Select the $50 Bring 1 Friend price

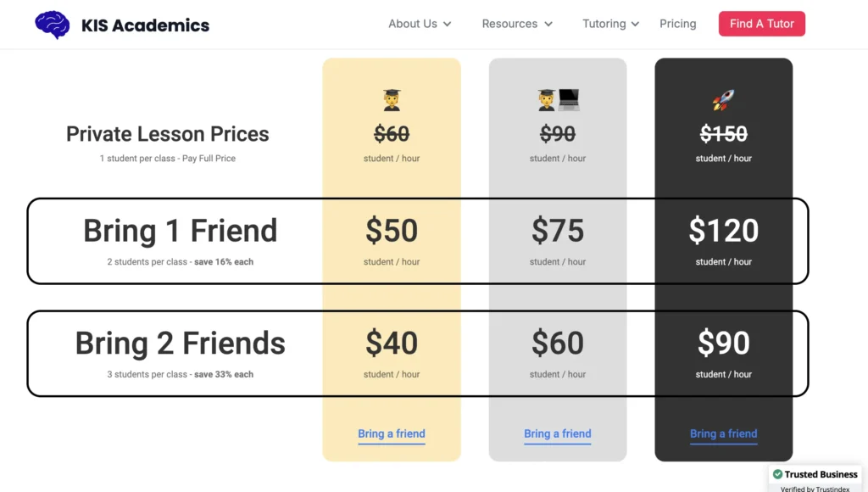coord(392,231)
